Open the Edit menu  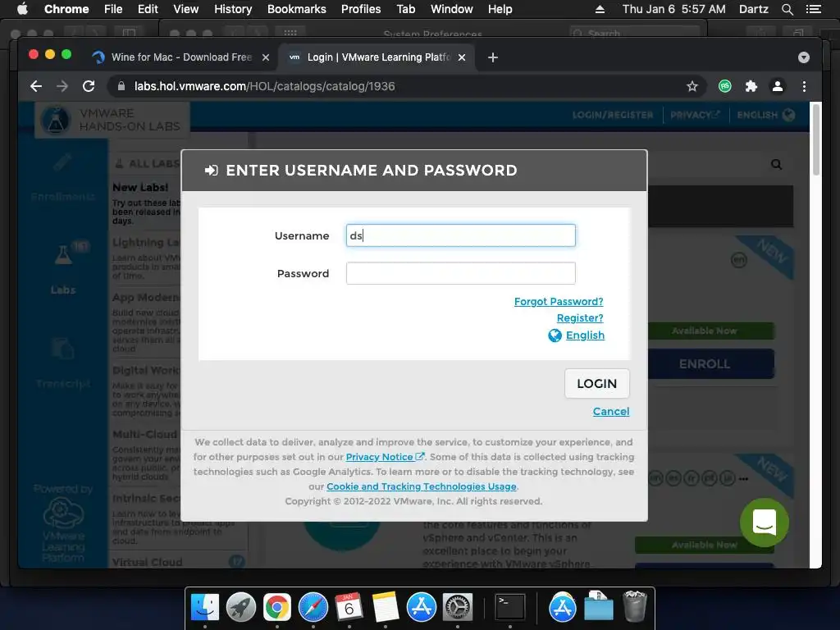coord(148,9)
